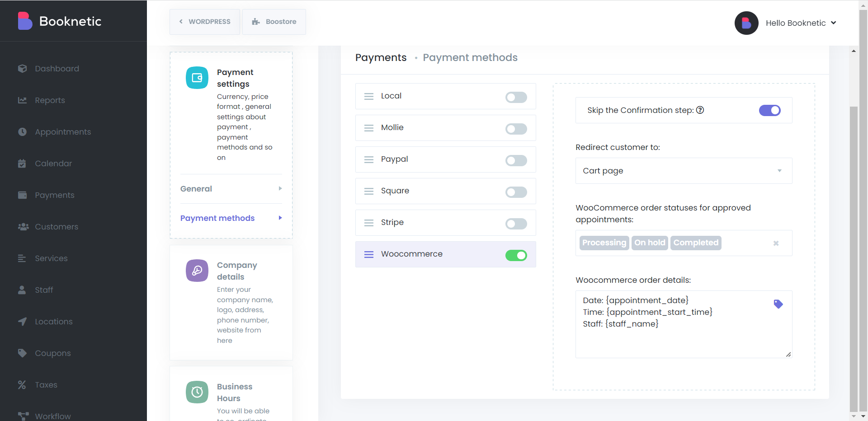The width and height of the screenshot is (868, 421).
Task: Disable the Woocommerce payment toggle
Action: point(516,255)
